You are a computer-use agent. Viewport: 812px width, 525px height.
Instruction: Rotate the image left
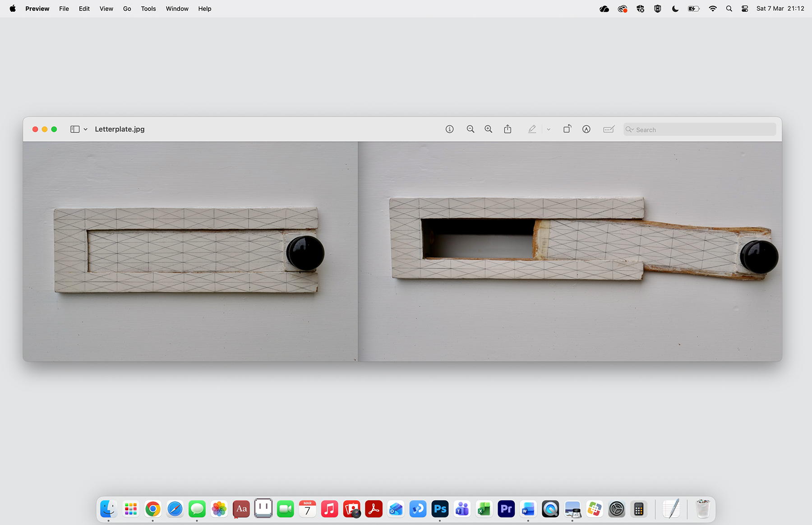coord(567,129)
